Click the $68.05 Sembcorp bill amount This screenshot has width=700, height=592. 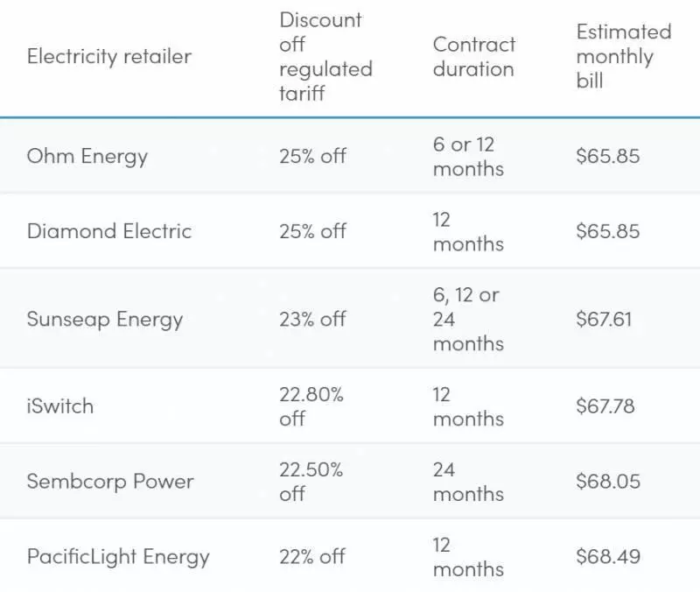click(608, 481)
